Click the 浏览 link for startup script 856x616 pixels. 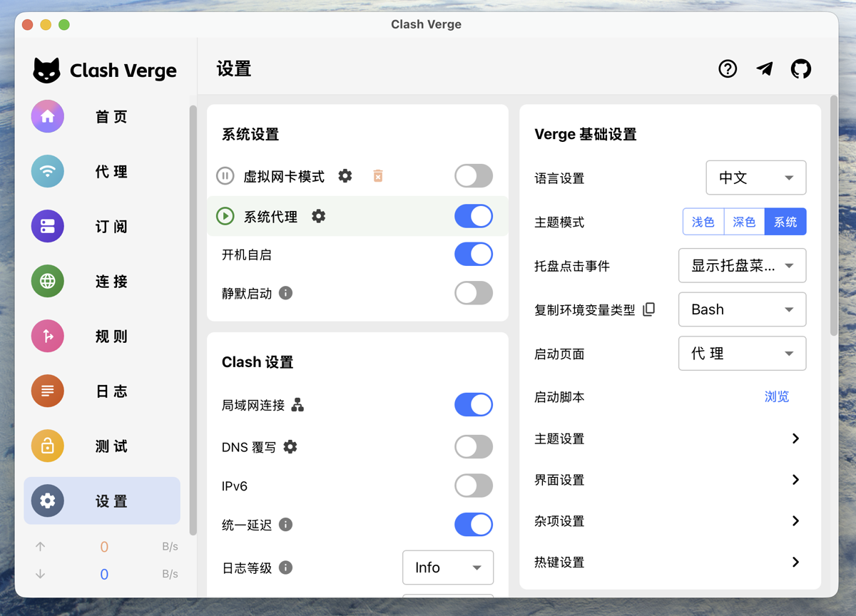click(776, 397)
